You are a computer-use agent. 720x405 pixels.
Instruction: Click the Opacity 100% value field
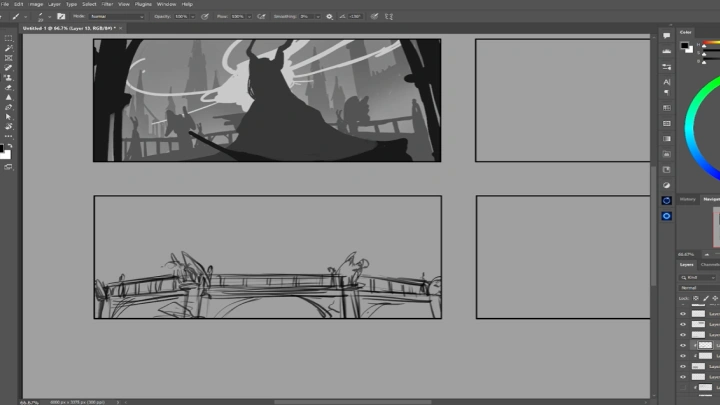coord(181,17)
